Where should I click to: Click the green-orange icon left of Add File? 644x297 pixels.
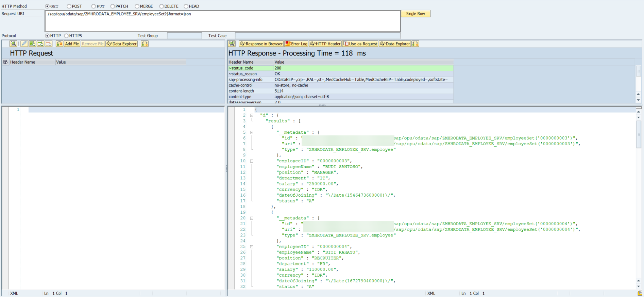[x=60, y=44]
